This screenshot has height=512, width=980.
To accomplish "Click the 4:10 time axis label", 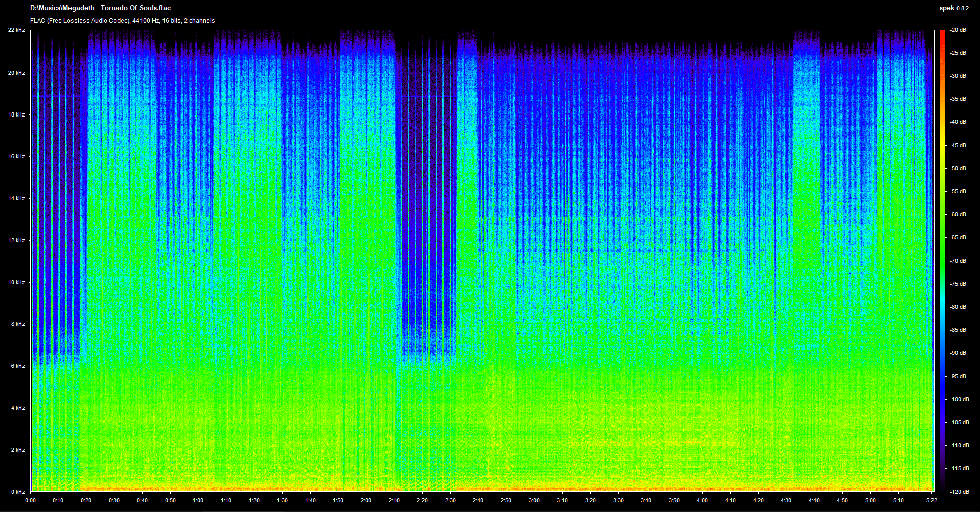I will (x=731, y=501).
